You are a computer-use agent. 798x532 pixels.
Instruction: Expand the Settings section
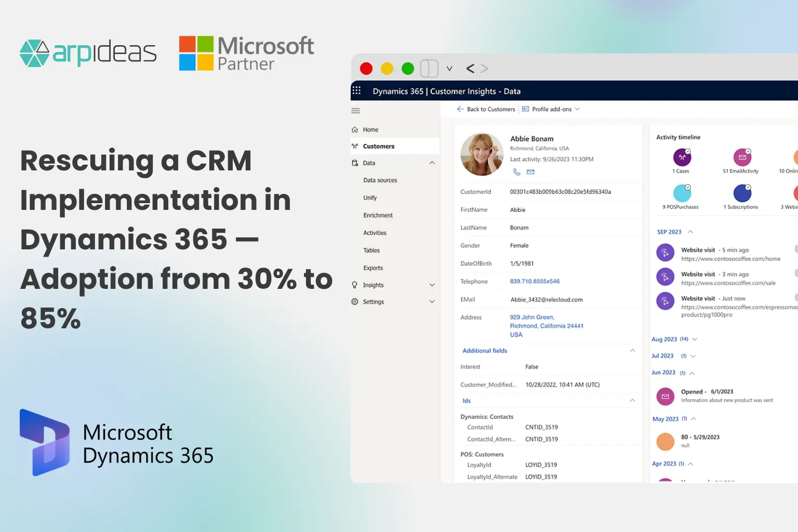[432, 301]
